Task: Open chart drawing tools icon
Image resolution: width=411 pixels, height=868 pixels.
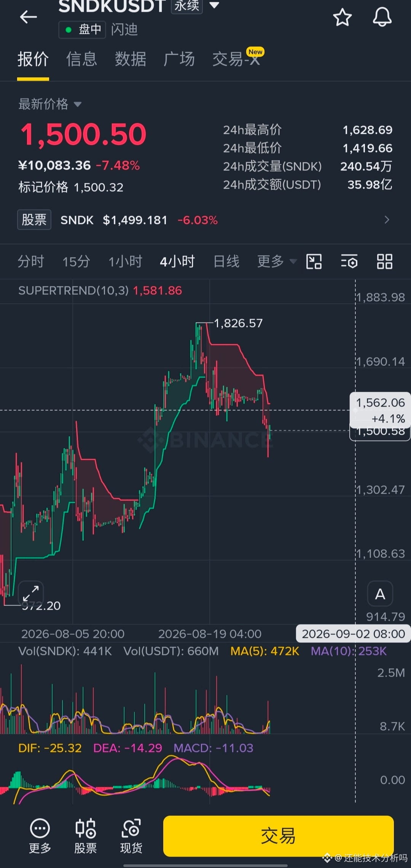Action: click(314, 262)
